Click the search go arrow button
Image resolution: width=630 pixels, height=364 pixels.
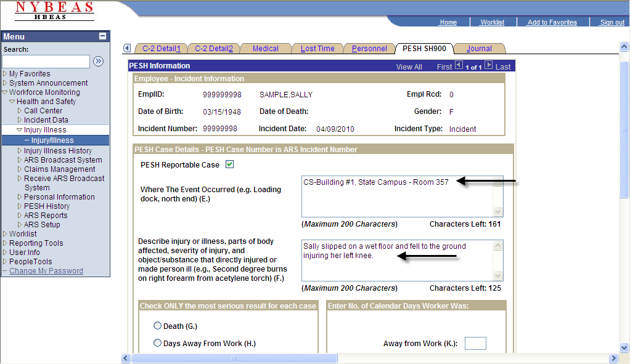pyautogui.click(x=98, y=61)
